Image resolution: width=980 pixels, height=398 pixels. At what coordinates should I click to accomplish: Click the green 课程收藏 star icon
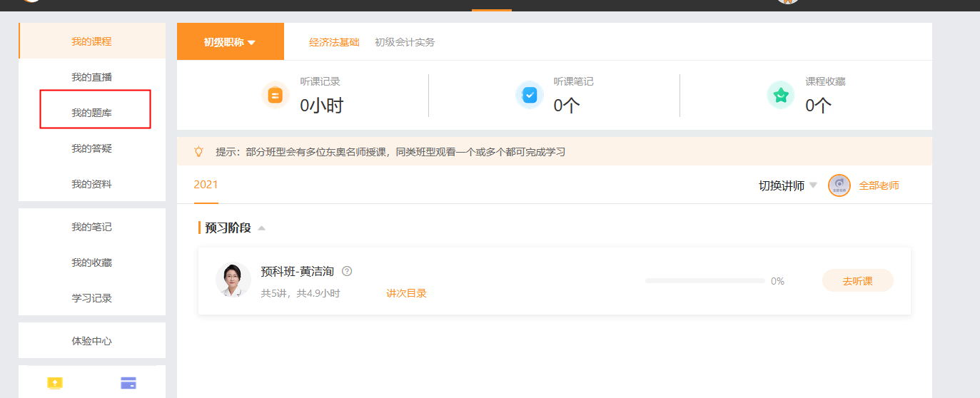click(x=781, y=95)
